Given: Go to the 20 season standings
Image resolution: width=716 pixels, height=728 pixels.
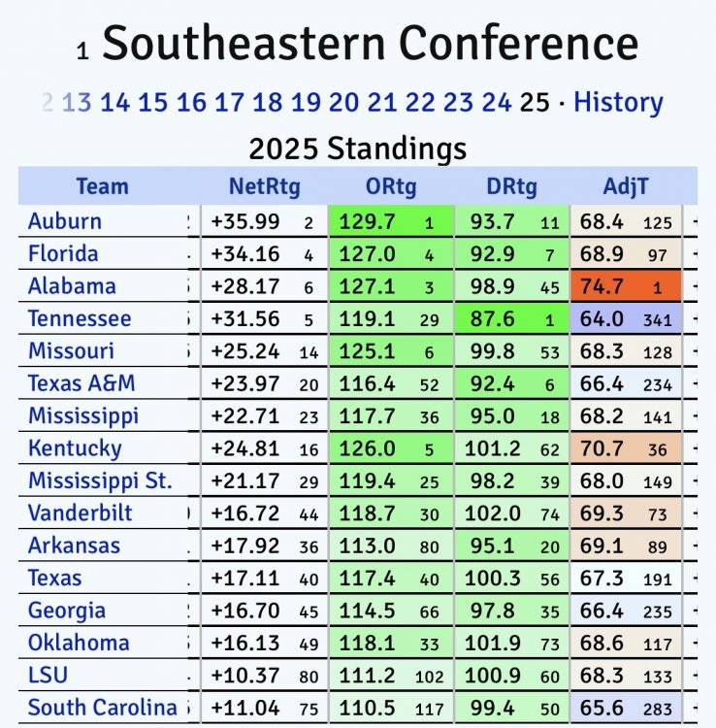Looking at the screenshot, I should tap(343, 103).
